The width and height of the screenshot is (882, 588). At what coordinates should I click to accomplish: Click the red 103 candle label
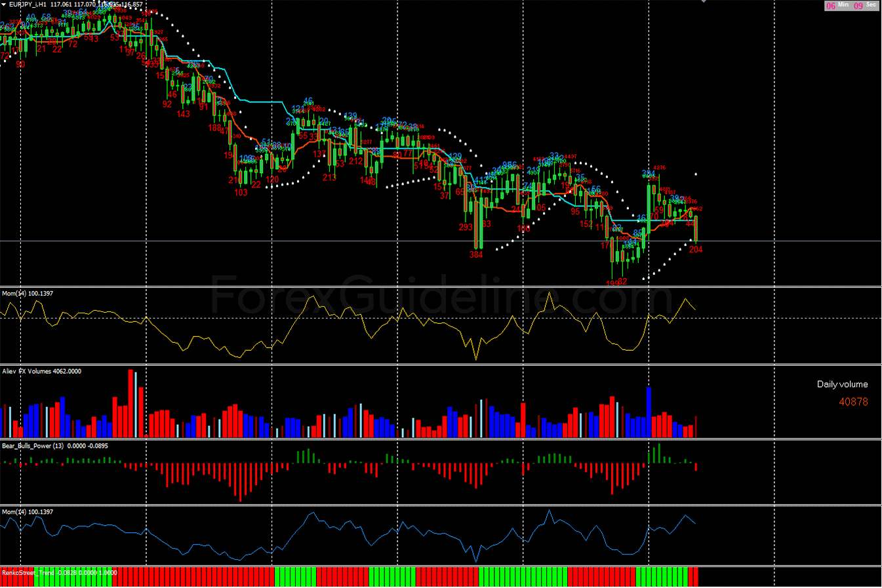241,193
